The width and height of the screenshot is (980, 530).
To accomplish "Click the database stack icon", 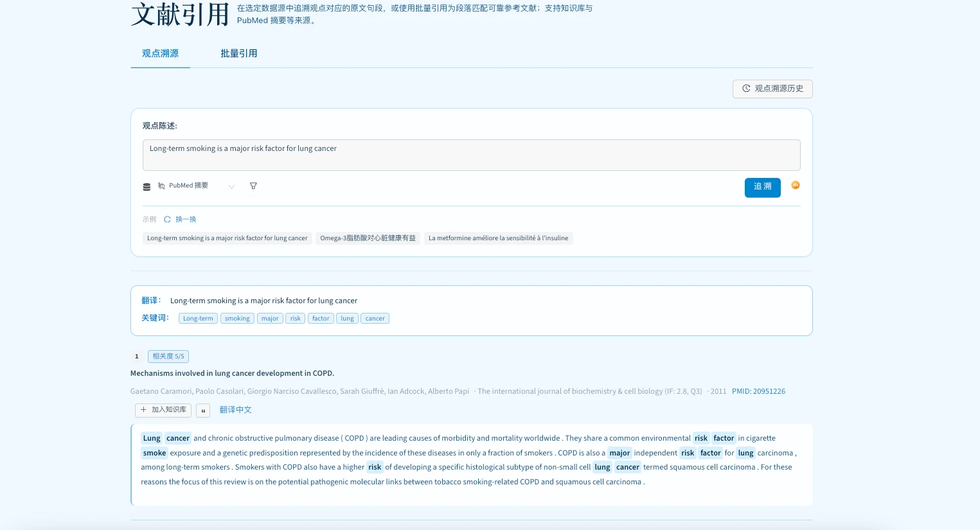I will (147, 187).
